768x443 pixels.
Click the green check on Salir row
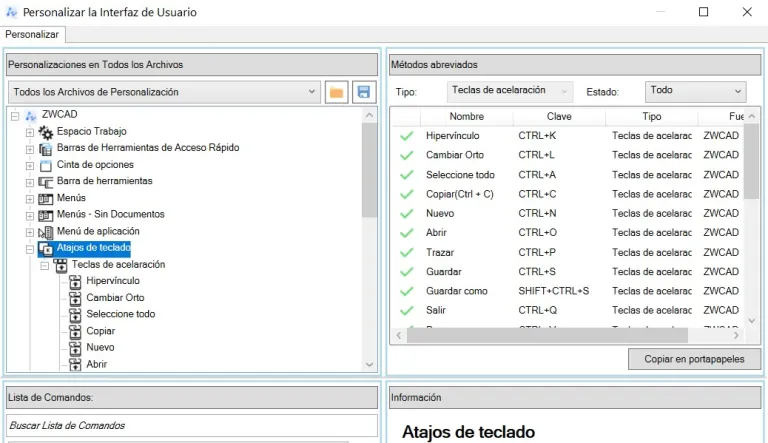pyautogui.click(x=407, y=311)
